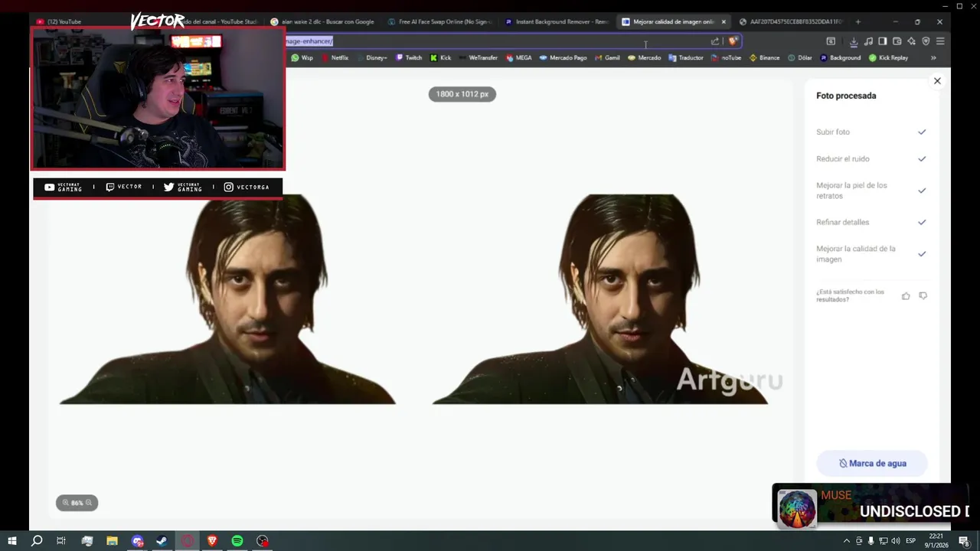Click Mejorar la calidad de la imagen step
The height and width of the screenshot is (551, 980).
click(871, 254)
